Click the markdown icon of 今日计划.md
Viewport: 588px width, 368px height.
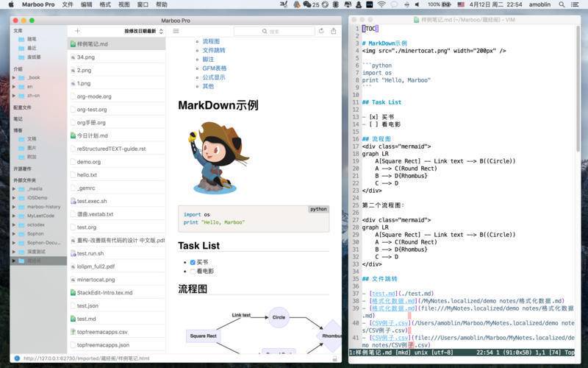[73, 135]
